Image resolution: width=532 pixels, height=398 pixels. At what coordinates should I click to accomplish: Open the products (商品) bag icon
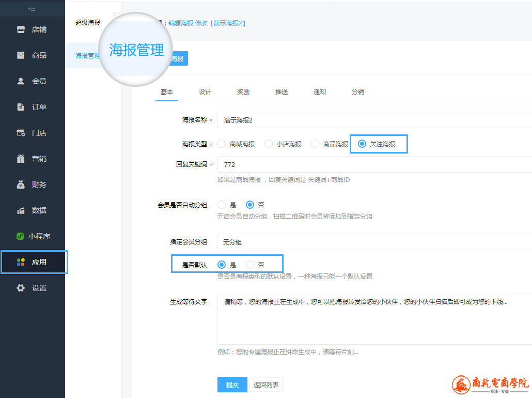pyautogui.click(x=21, y=55)
